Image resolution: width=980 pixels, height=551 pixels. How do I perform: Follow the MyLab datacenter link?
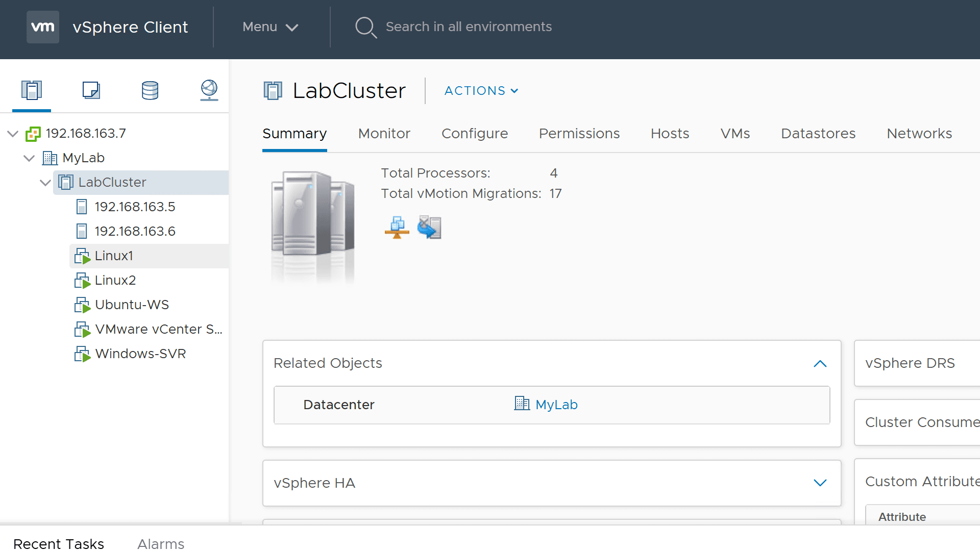(x=556, y=405)
